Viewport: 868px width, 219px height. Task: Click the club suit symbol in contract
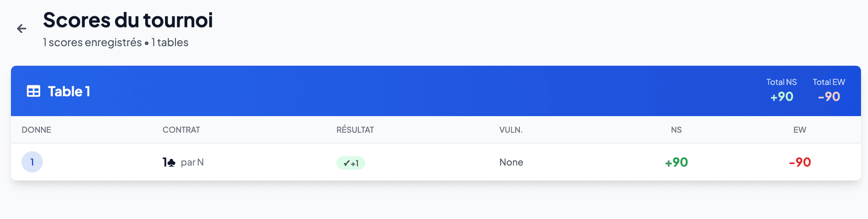click(x=171, y=163)
